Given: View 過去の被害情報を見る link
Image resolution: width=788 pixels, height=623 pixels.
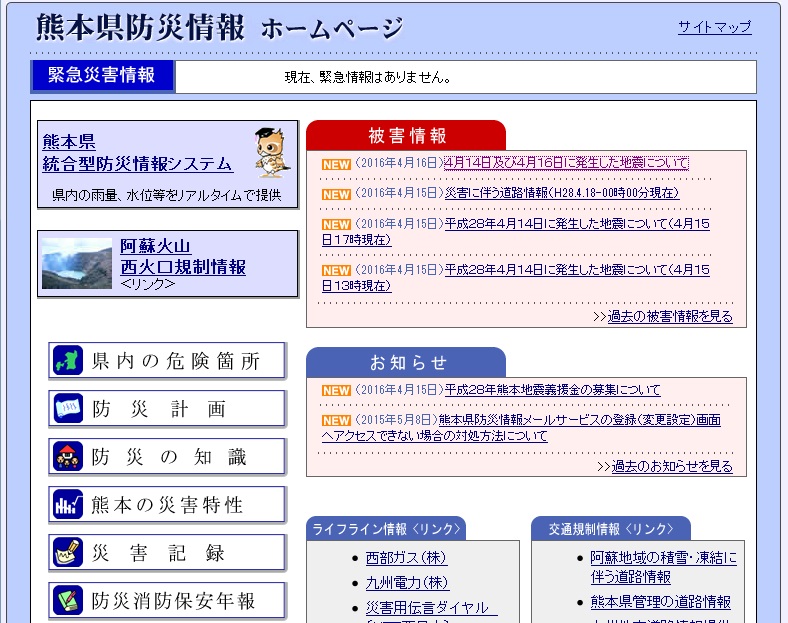Looking at the screenshot, I should (670, 317).
